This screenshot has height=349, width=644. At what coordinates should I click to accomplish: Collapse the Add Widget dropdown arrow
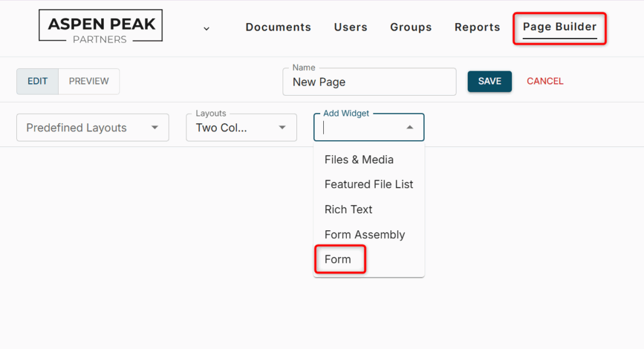(410, 128)
